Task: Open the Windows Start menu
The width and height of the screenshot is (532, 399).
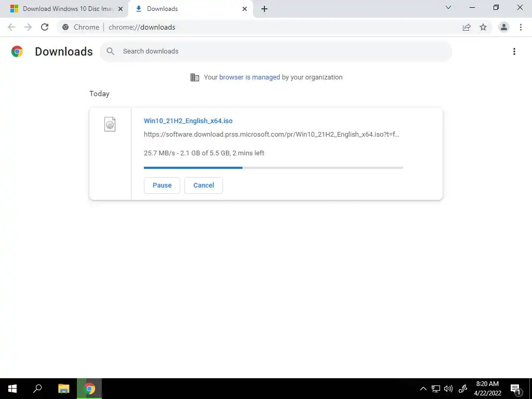Action: point(12,389)
